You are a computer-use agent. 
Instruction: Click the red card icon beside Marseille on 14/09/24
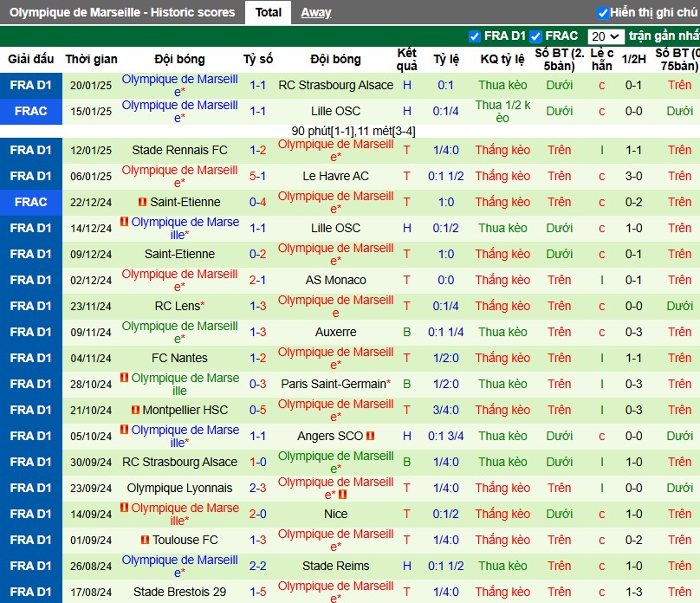[x=125, y=508]
